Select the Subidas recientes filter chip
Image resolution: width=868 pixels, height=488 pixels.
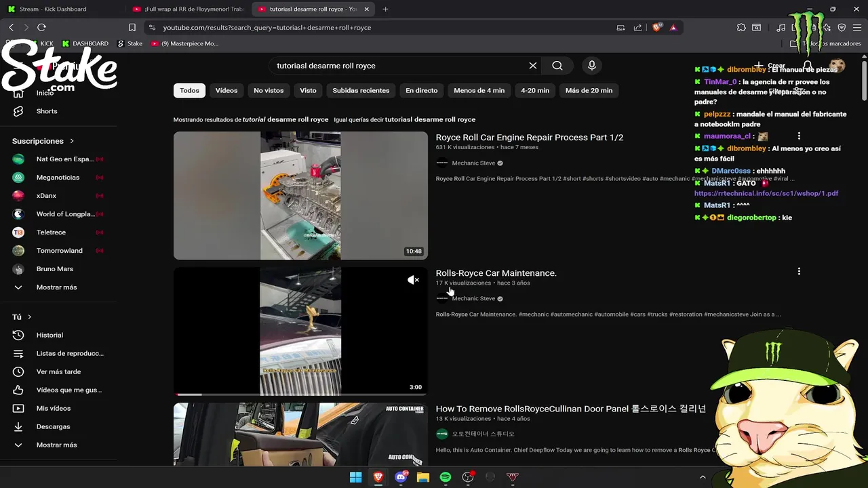pyautogui.click(x=361, y=90)
